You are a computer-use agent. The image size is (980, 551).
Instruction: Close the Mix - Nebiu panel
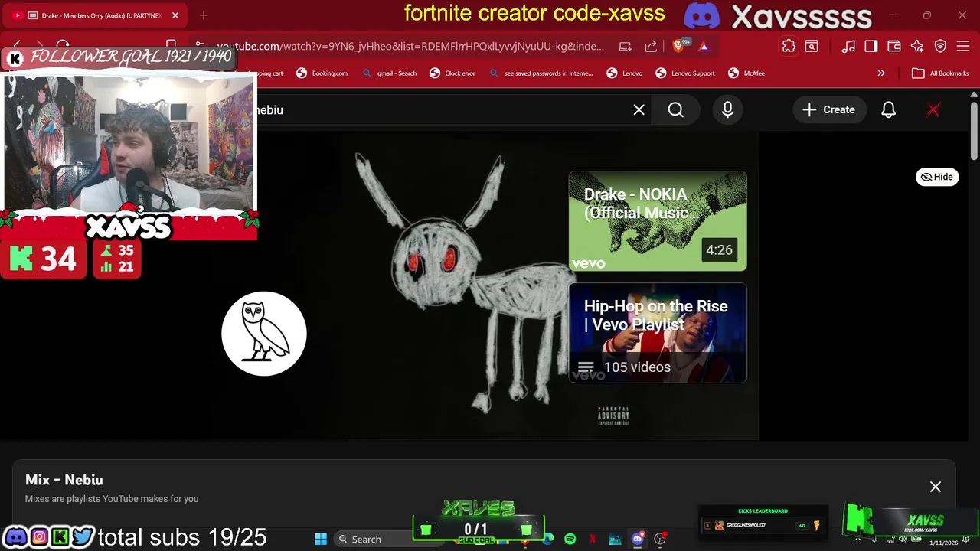936,487
